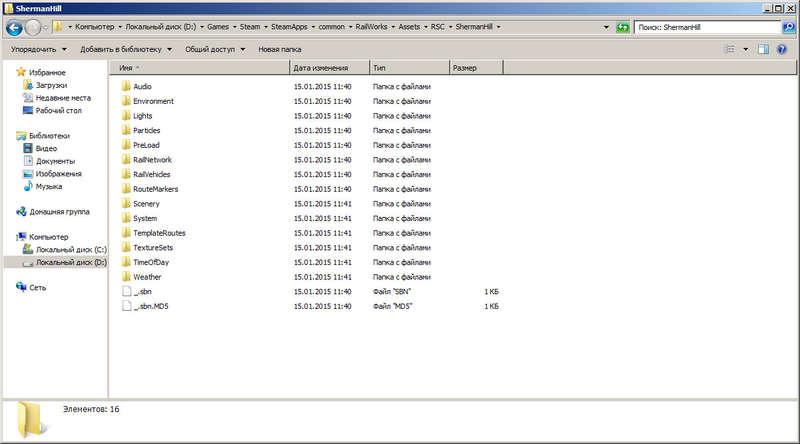Open Рабочий стол in the sidebar
Image resolution: width=800 pixels, height=444 pixels.
point(59,111)
